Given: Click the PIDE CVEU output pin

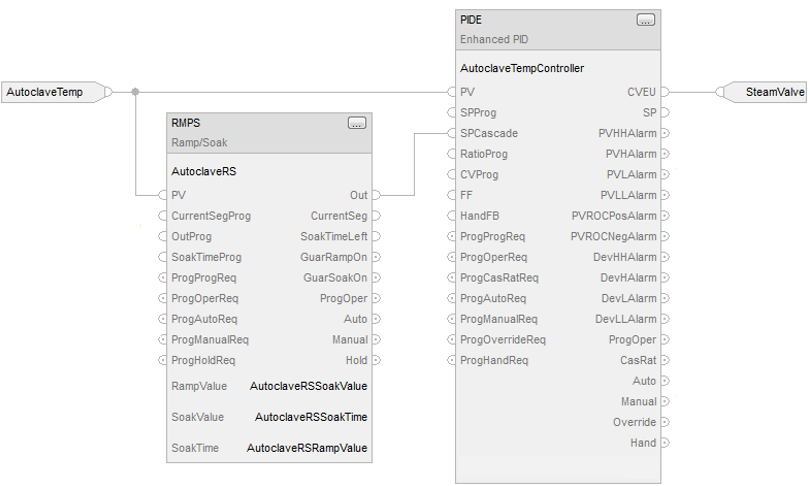Looking at the screenshot, I should pos(665,92).
